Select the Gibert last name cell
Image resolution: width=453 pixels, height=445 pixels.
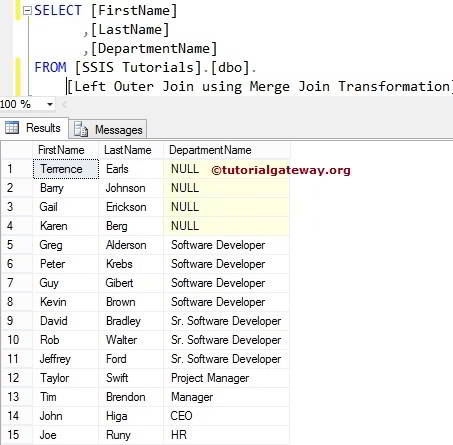131,283
